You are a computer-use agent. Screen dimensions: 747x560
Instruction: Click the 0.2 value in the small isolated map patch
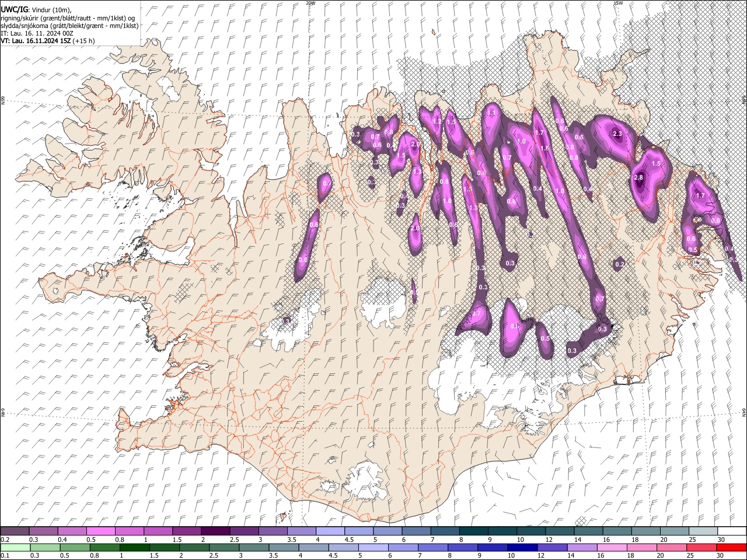pyautogui.click(x=620, y=264)
